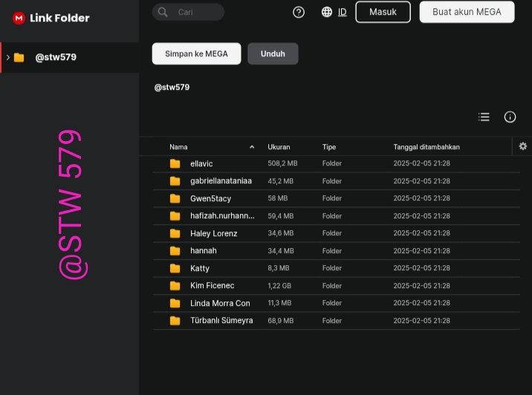The image size is (532, 395).
Task: Select the gabriellanataniaa folder name
Action: [x=221, y=181]
